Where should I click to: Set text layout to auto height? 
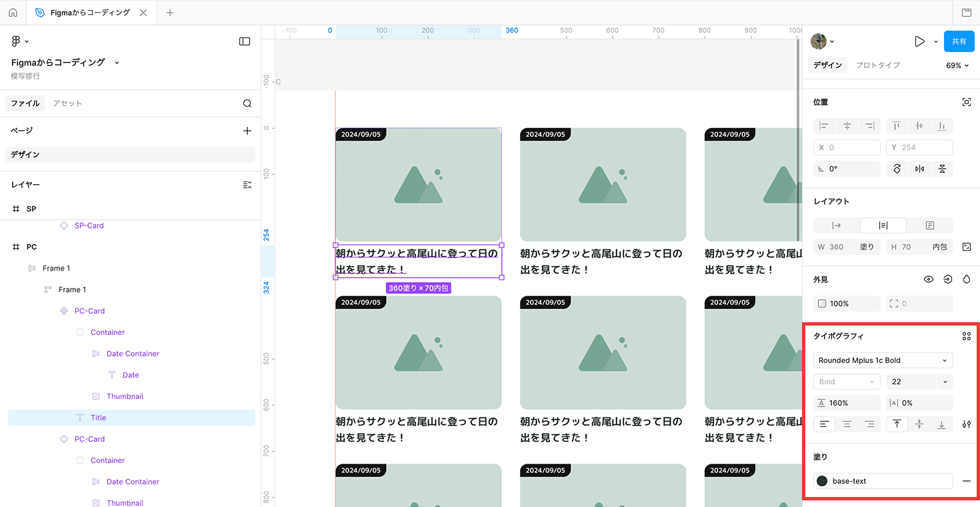(883, 225)
